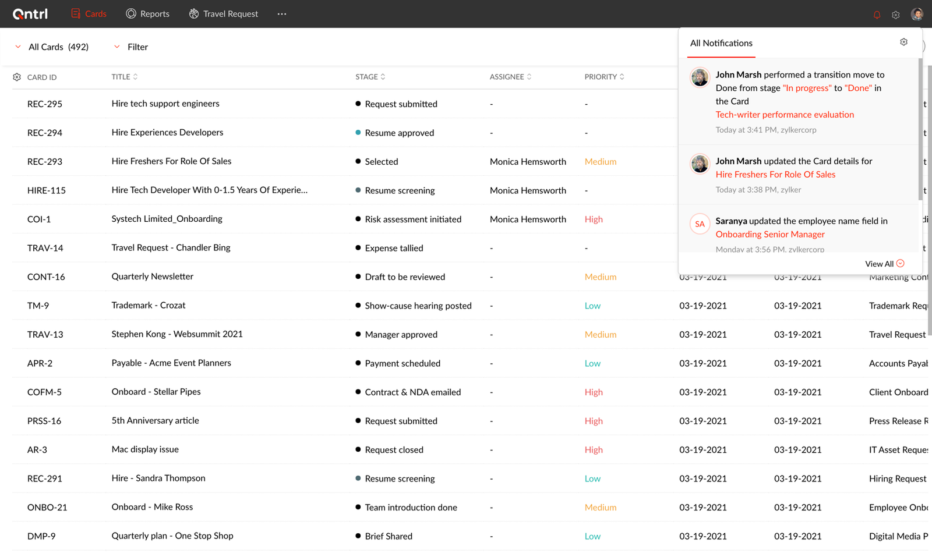The width and height of the screenshot is (932, 560).
Task: Switch to the Reports tab
Action: pos(148,14)
